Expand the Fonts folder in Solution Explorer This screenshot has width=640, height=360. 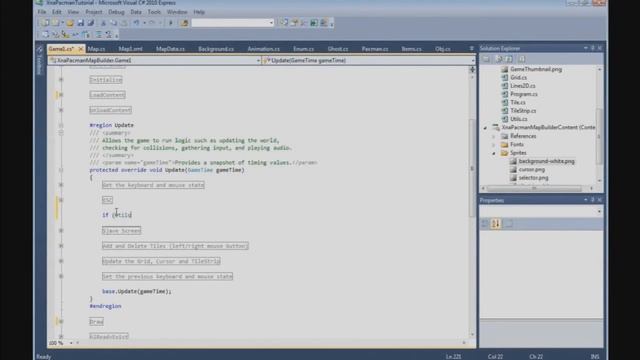(x=494, y=144)
